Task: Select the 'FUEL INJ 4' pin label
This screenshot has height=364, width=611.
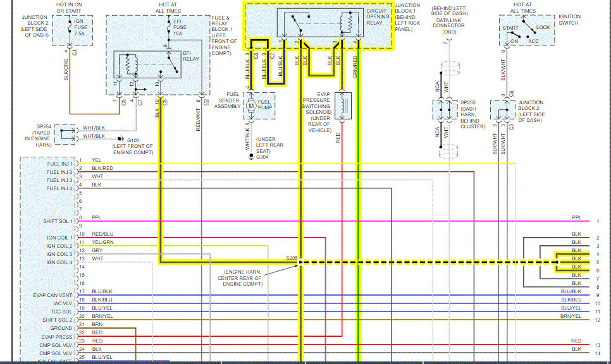Action: [x=59, y=188]
